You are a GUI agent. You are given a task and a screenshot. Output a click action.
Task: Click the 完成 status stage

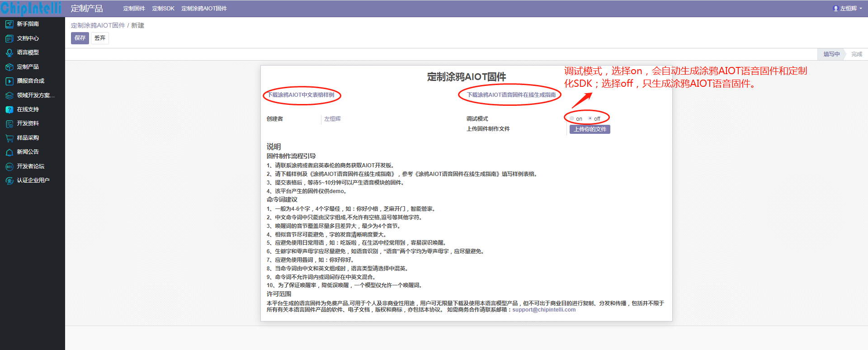pos(857,54)
